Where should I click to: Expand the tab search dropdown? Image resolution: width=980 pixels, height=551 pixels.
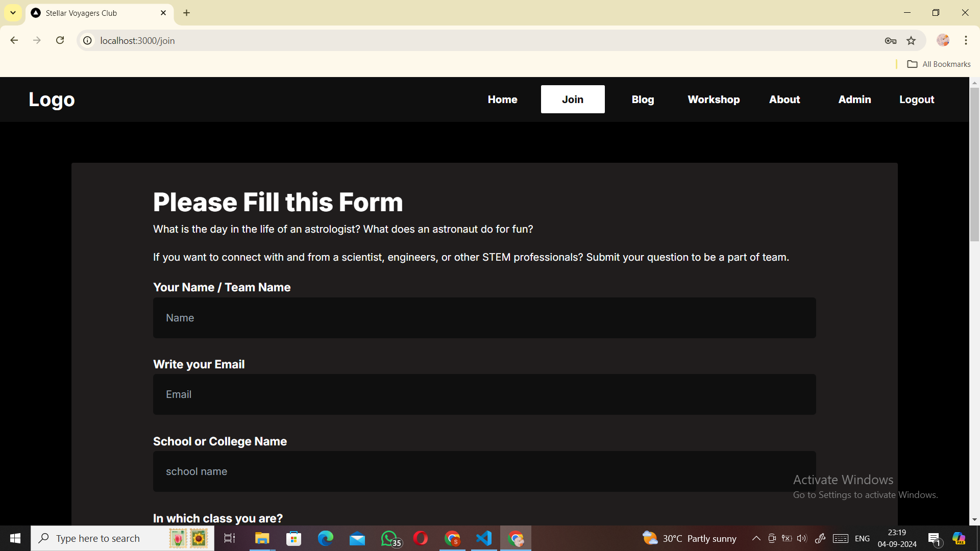point(13,13)
